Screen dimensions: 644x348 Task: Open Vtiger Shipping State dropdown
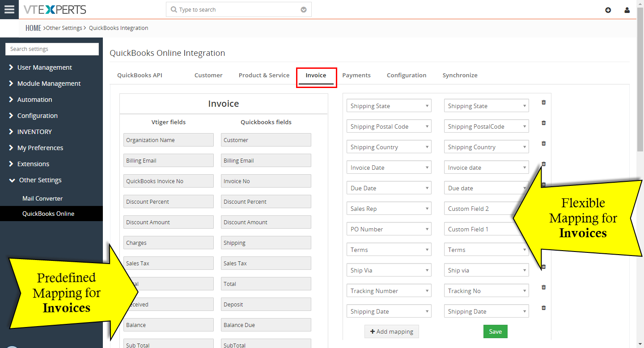[x=389, y=106]
